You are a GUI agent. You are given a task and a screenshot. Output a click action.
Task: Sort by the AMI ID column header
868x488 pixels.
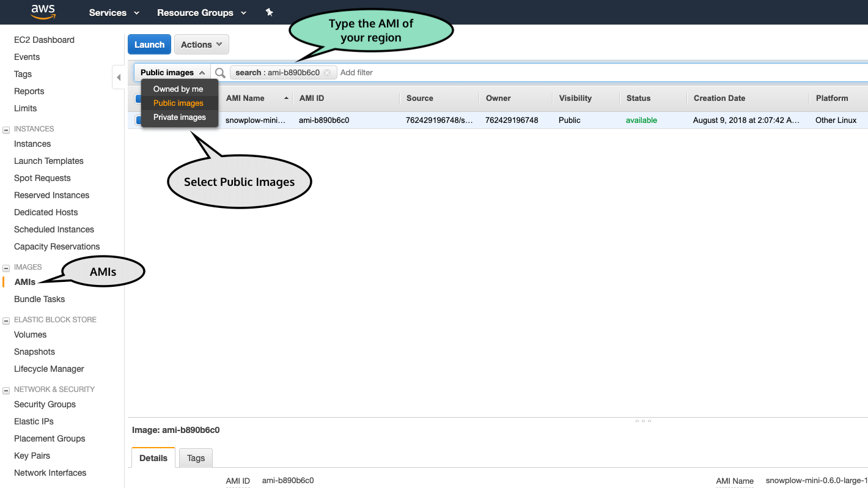(x=312, y=98)
